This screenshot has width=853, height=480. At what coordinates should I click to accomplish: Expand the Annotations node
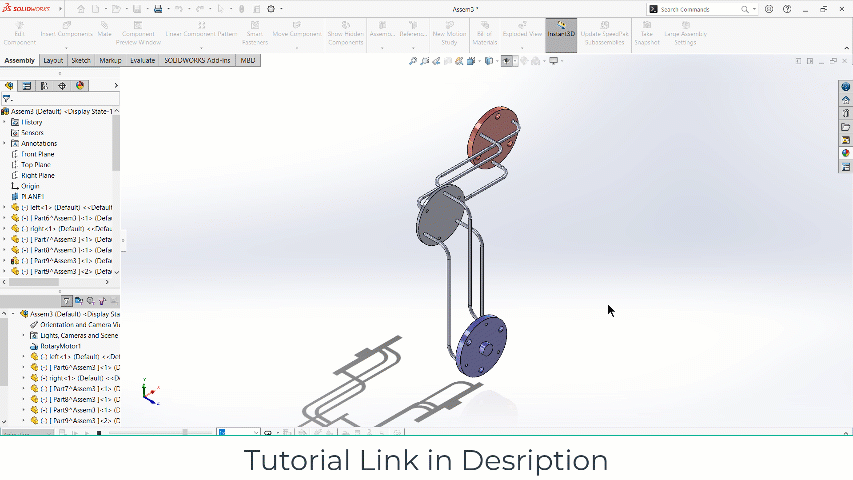click(5, 144)
